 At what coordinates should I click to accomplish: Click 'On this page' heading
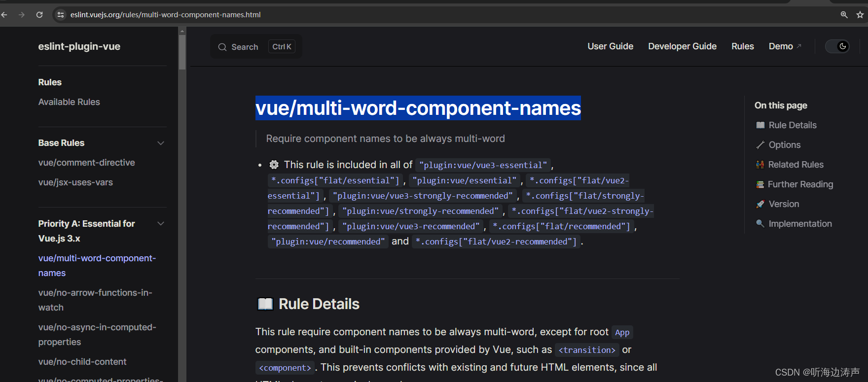pyautogui.click(x=781, y=105)
